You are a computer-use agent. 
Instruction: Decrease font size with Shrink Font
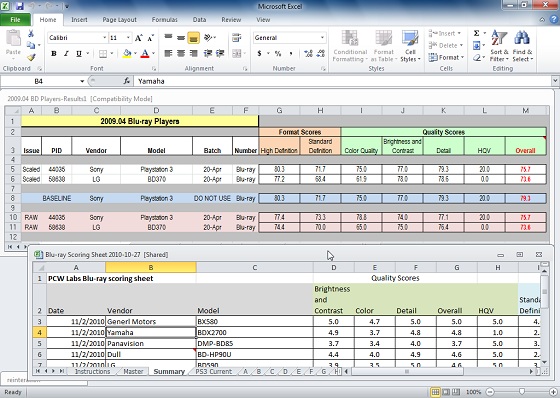(x=151, y=38)
